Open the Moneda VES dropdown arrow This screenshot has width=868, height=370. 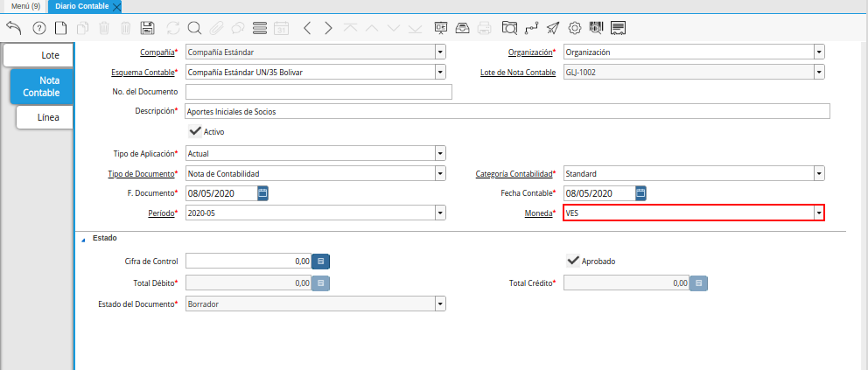pos(819,213)
